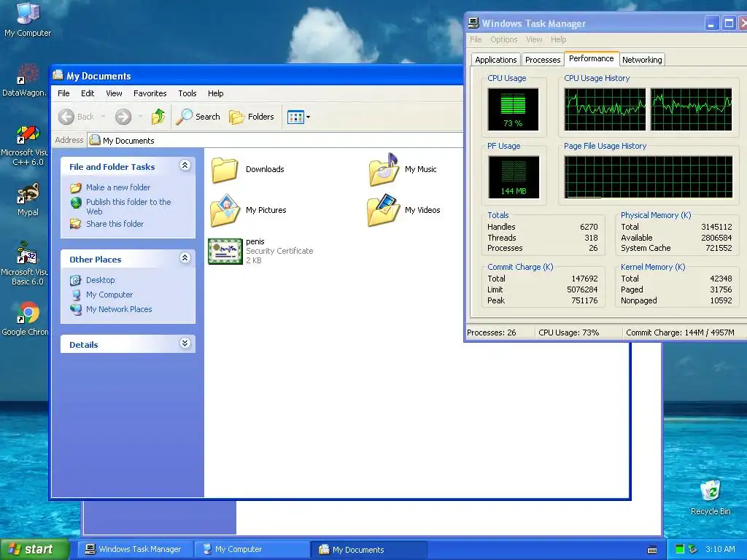Open the File menu in My Documents

(x=63, y=93)
